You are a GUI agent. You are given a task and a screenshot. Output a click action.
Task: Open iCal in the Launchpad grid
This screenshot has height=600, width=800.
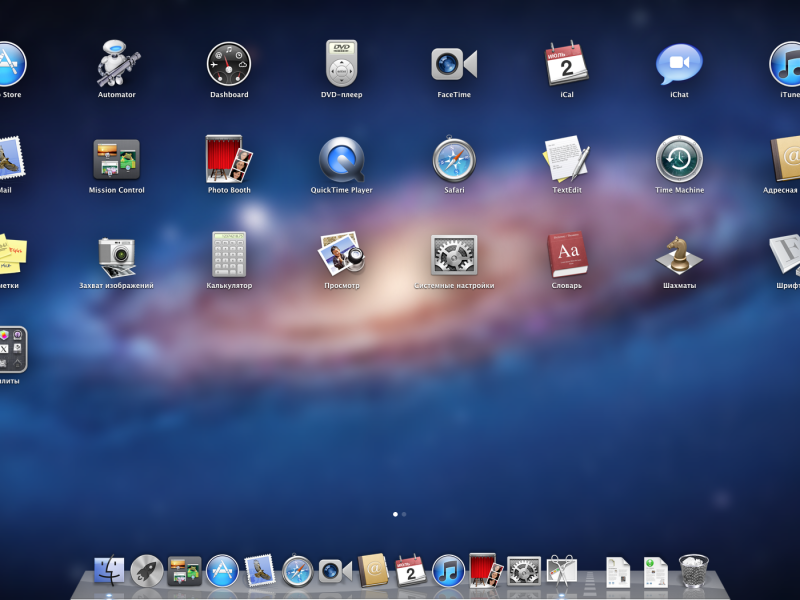point(566,63)
